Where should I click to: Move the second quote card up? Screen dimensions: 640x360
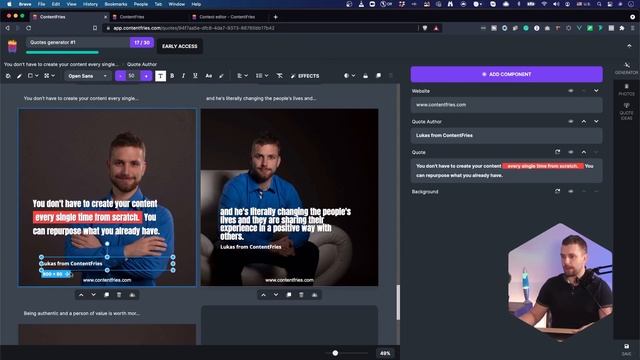(x=263, y=295)
